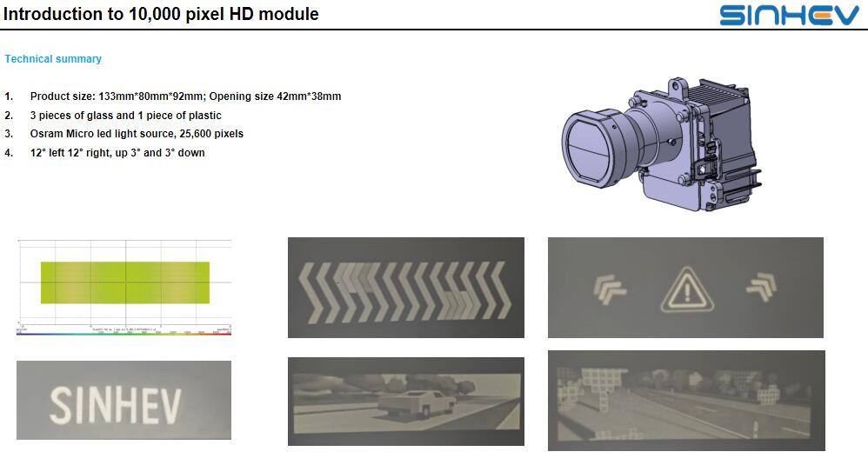Click the Osram Micro led light source line
This screenshot has width=868, height=465.
(x=137, y=134)
